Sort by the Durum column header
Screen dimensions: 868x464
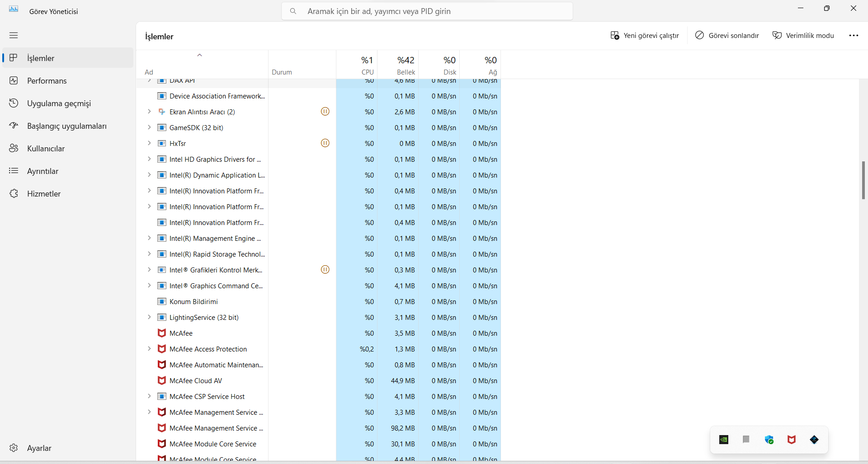point(302,64)
